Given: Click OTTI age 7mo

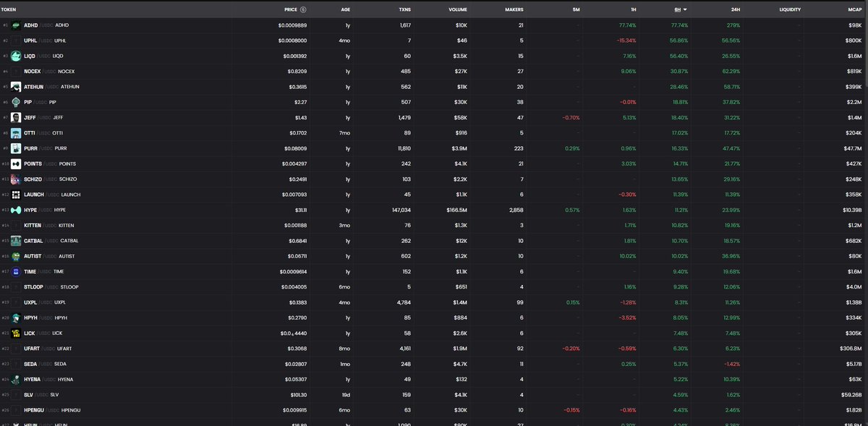Looking at the screenshot, I should [346, 133].
